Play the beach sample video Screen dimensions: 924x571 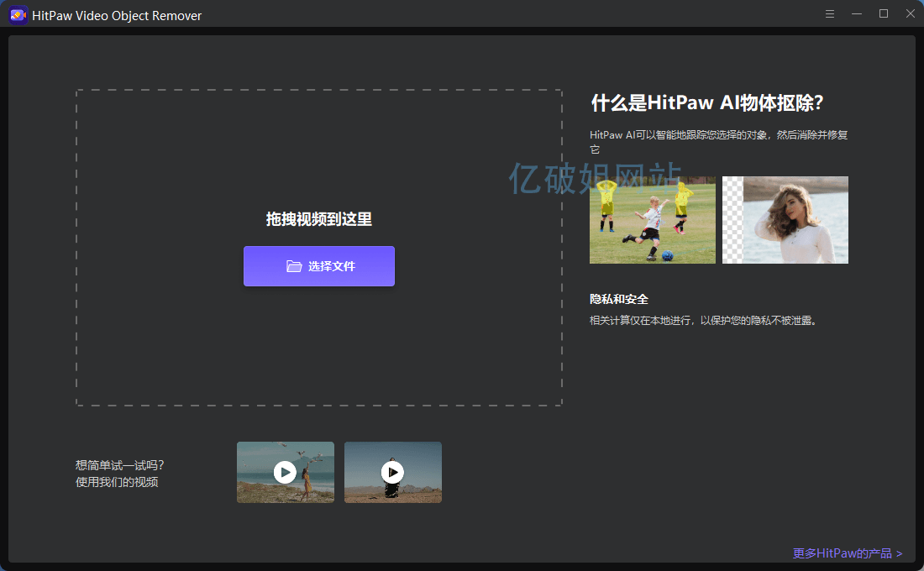pos(285,472)
